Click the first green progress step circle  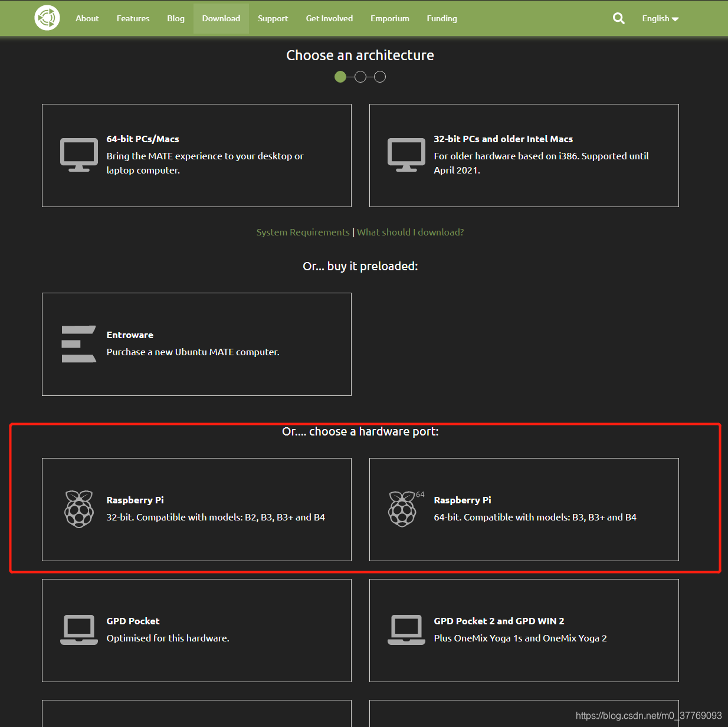(x=340, y=77)
